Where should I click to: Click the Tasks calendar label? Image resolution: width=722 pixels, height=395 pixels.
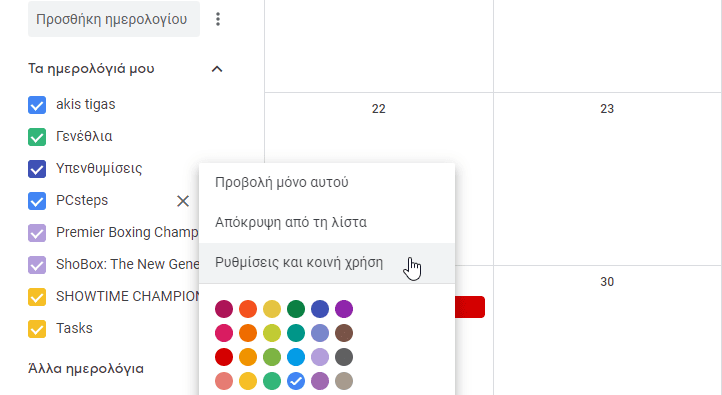point(74,328)
